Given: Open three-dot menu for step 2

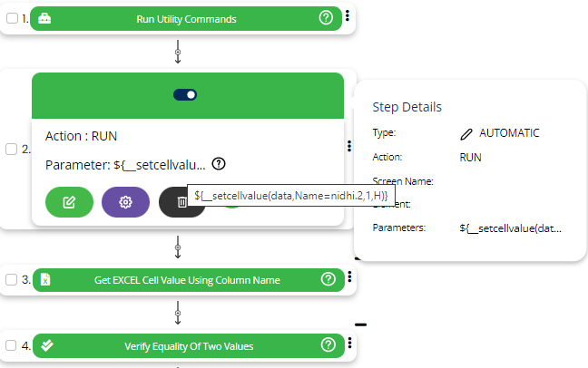Looking at the screenshot, I should point(348,146).
